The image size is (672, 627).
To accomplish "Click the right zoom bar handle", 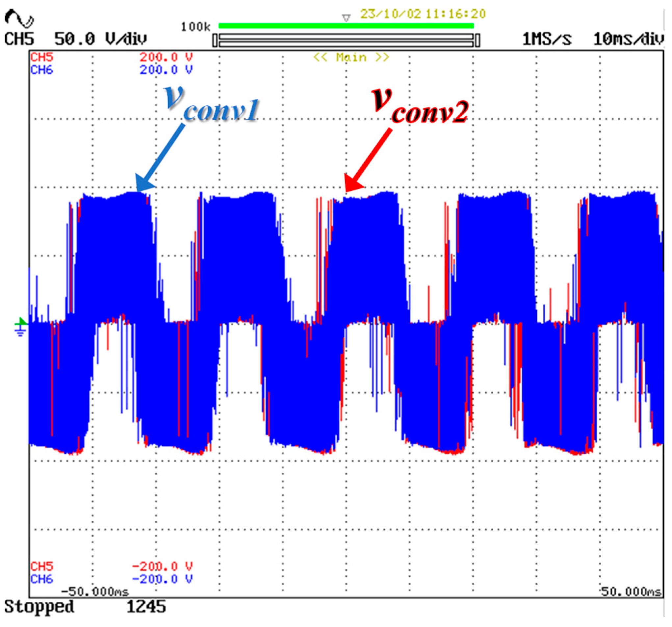I will [x=477, y=40].
